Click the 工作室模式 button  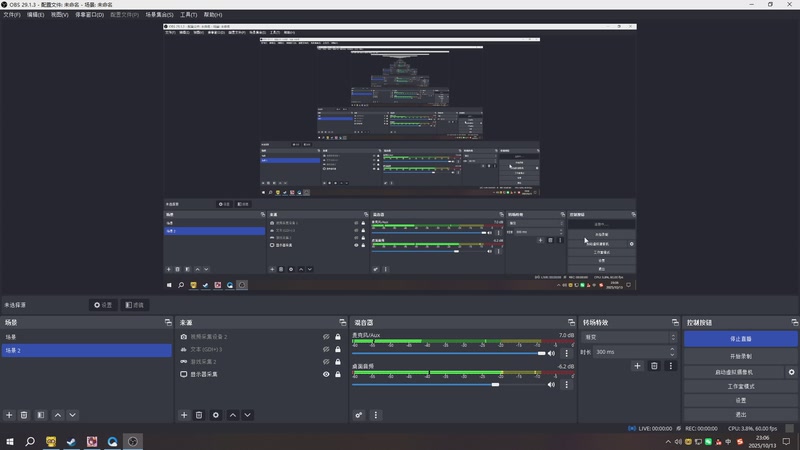click(741, 386)
